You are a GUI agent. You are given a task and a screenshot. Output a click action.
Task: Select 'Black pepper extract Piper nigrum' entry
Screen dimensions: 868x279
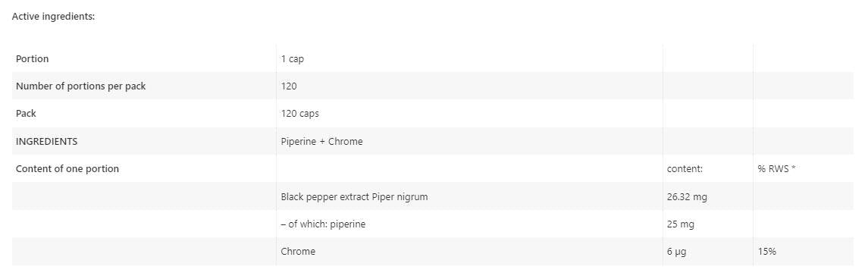coord(354,196)
